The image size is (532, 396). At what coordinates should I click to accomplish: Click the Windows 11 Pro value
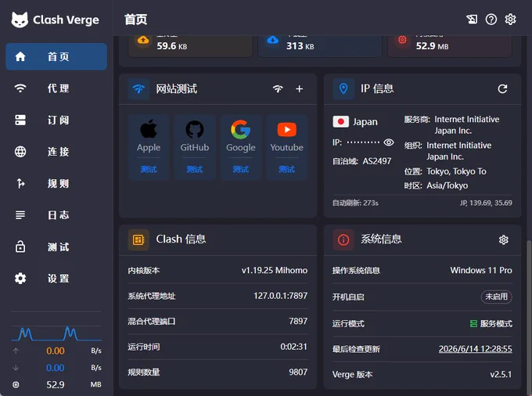click(481, 271)
